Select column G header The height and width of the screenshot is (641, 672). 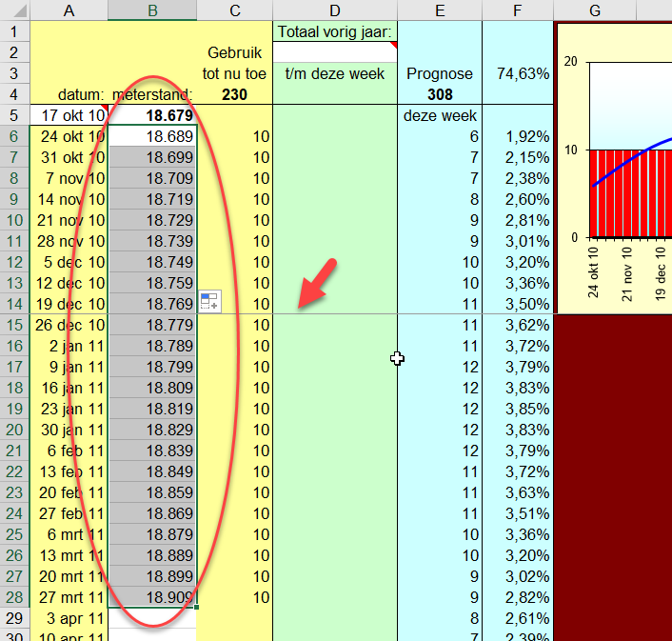pyautogui.click(x=595, y=10)
